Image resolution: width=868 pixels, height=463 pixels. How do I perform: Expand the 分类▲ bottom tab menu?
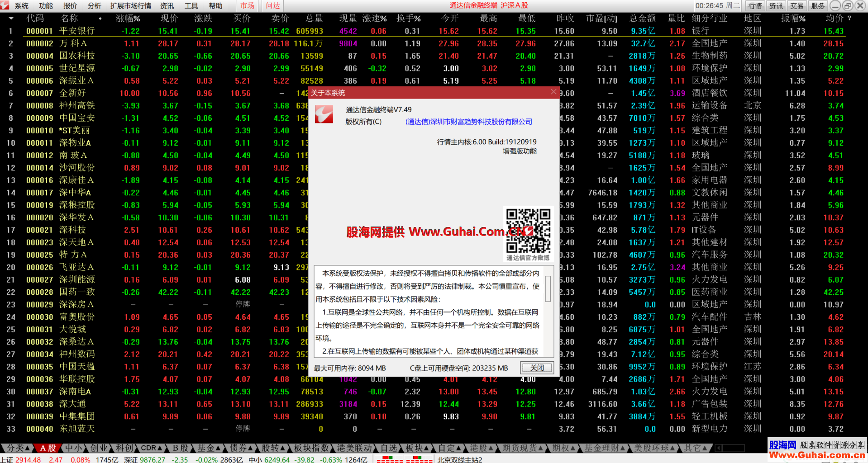tap(18, 448)
